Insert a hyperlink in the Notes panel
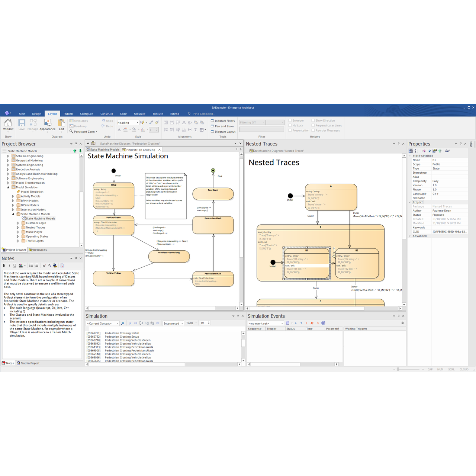The height and width of the screenshot is (476, 476). [x=54, y=266]
